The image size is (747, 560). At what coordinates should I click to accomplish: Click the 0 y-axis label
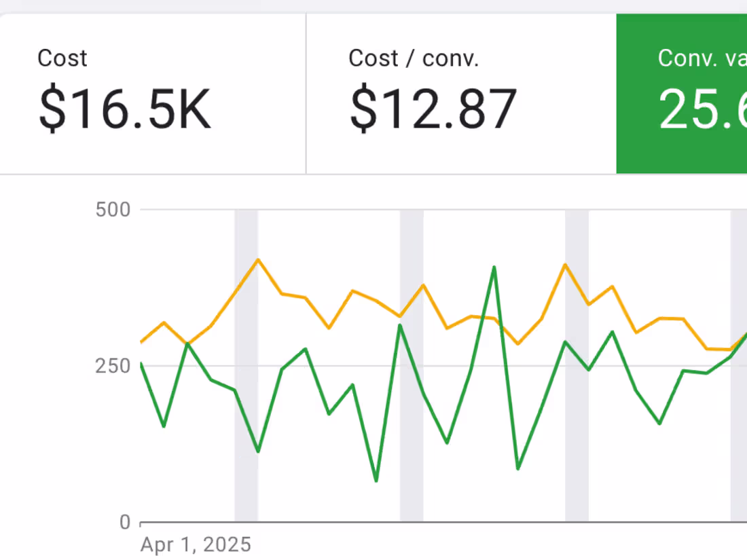tap(124, 522)
